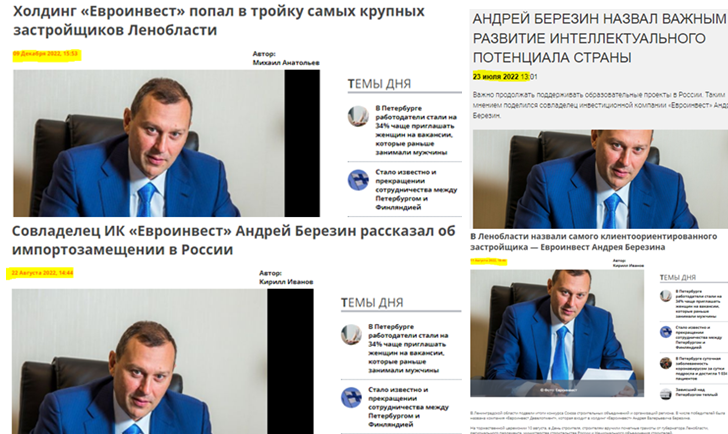Viewport: 728px width, 434px height.
Task: Click the round thumbnail beside women vacancies news
Action: pos(358,117)
